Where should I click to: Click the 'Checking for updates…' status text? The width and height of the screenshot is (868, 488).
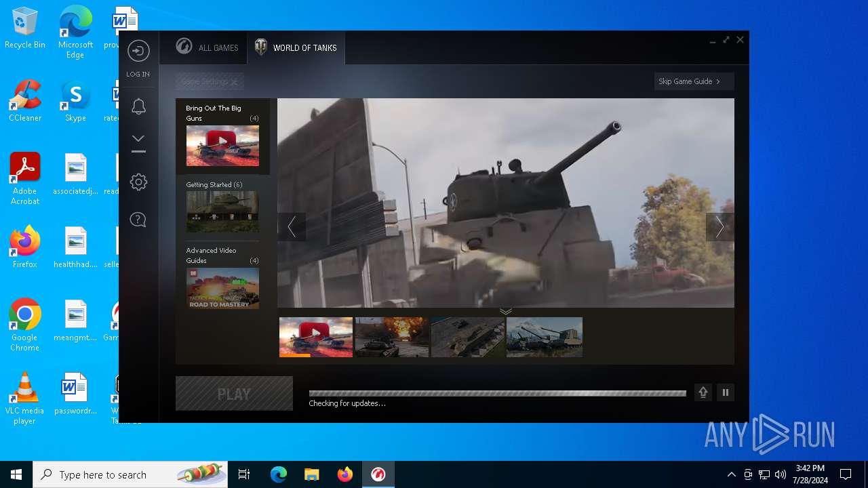[347, 404]
